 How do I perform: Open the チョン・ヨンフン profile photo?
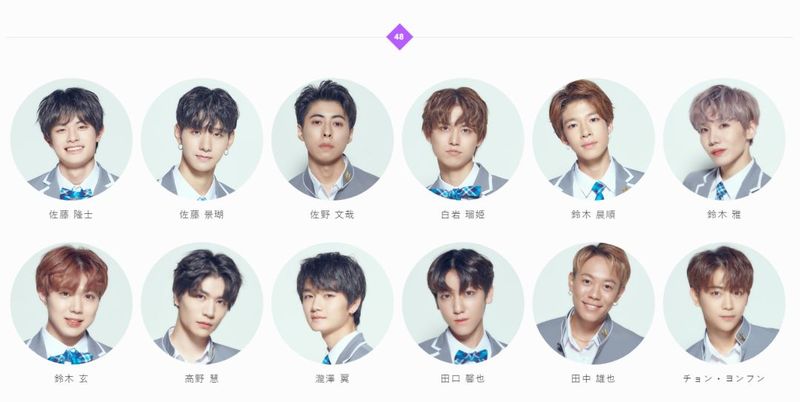coord(724,303)
